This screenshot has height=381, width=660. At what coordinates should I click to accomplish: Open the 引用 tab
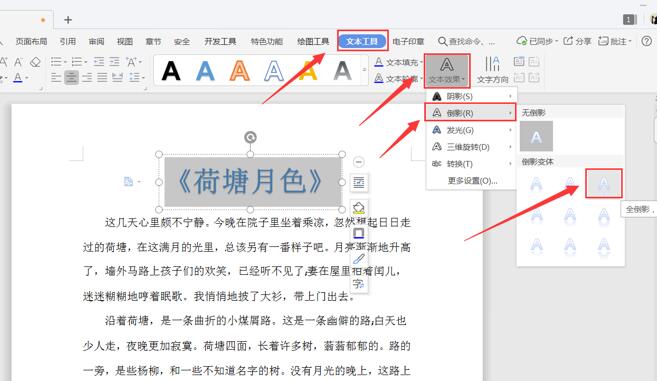tap(68, 42)
